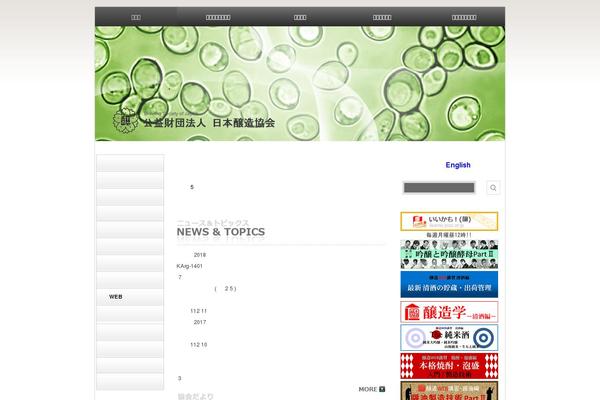Open the 最新 清酒の貯蔵・出荷管理 banner
This screenshot has height=400, width=600.
449,284
